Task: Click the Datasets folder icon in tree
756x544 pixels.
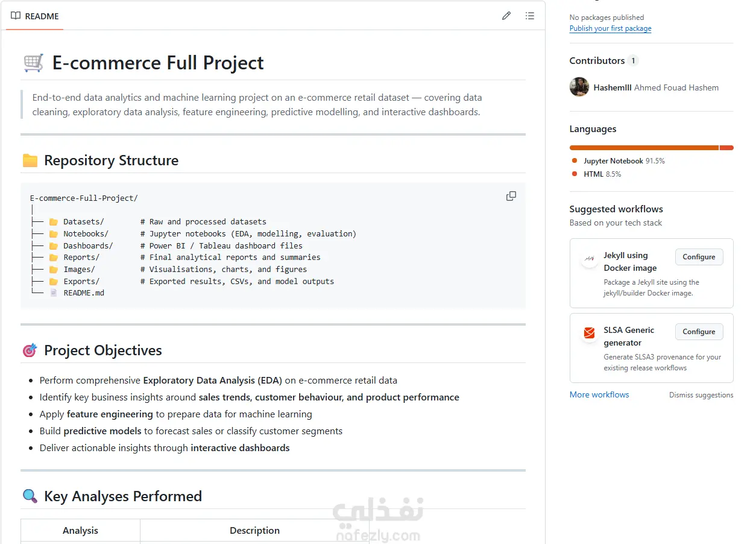Action: [53, 222]
